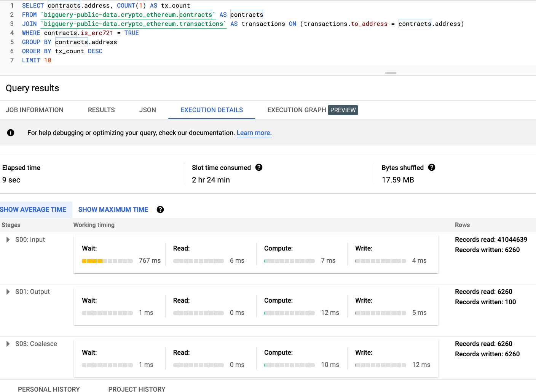
Task: Open the Project History tab
Action: tap(137, 389)
